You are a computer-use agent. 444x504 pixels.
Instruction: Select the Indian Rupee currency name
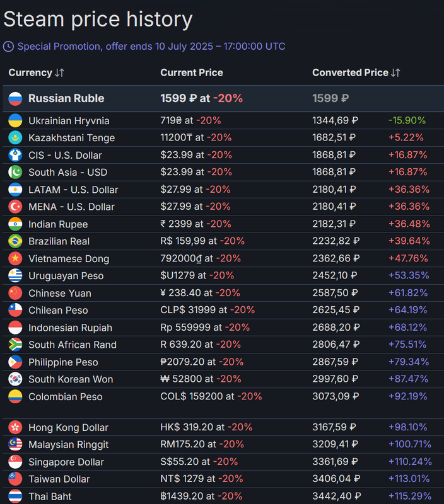click(x=58, y=224)
